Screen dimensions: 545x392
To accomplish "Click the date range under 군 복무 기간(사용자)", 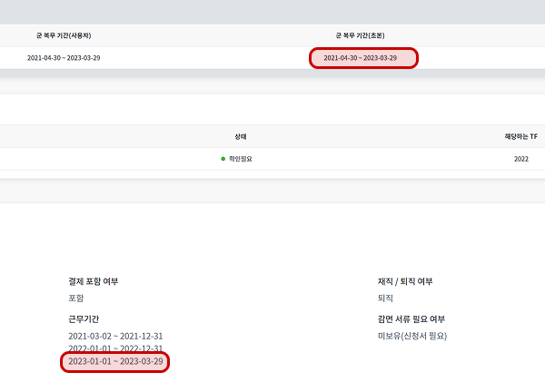I will [64, 58].
